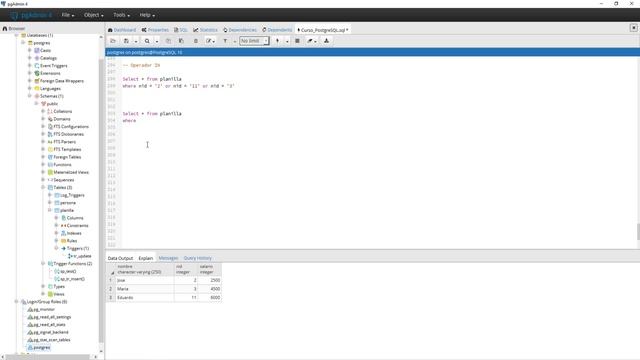Image resolution: width=640 pixels, height=360 pixels.
Task: Click the Edit pencil toolbar icon
Action: pyautogui.click(x=209, y=41)
